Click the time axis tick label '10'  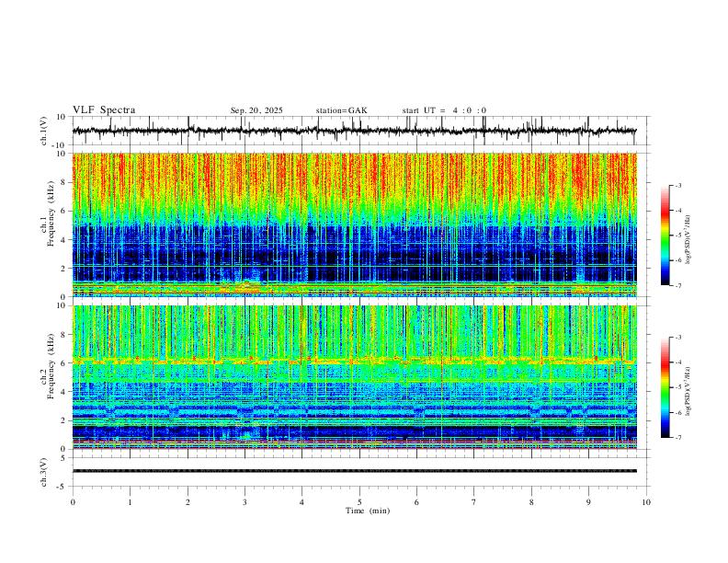click(x=646, y=502)
